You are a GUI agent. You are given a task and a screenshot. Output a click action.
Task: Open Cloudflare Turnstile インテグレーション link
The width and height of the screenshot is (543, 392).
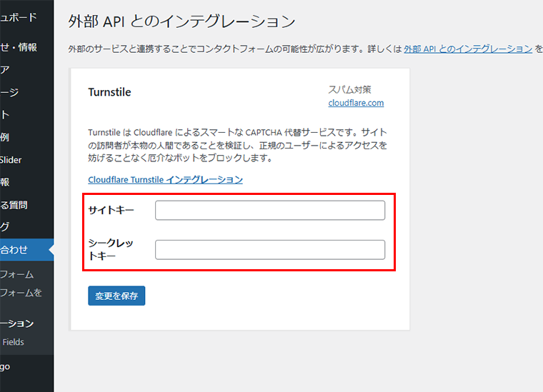coord(165,179)
